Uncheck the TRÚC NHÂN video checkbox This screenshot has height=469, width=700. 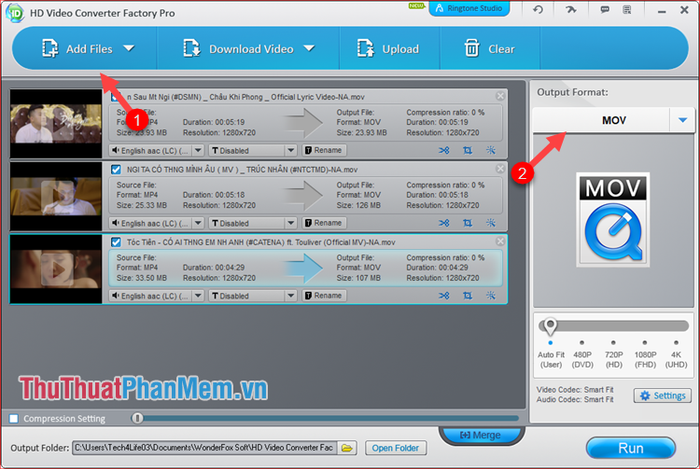tap(116, 170)
